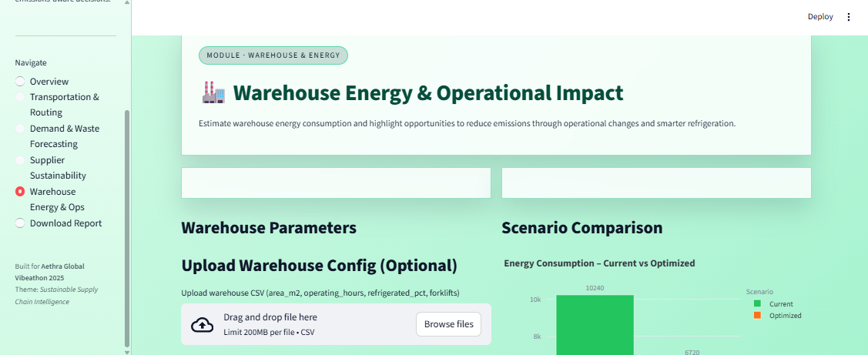The height and width of the screenshot is (355, 868).
Task: Click the Browse files button
Action: click(x=448, y=324)
